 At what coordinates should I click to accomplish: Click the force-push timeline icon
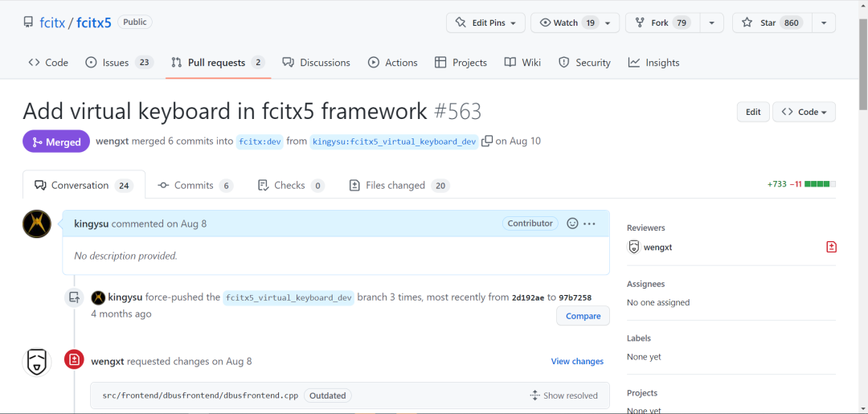tap(74, 297)
